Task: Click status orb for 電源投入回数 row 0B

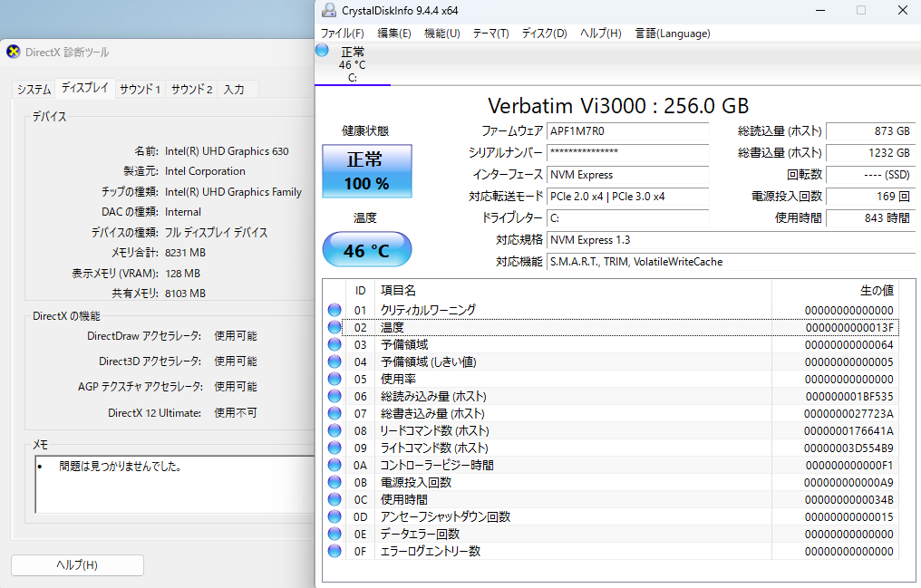Action: (334, 482)
